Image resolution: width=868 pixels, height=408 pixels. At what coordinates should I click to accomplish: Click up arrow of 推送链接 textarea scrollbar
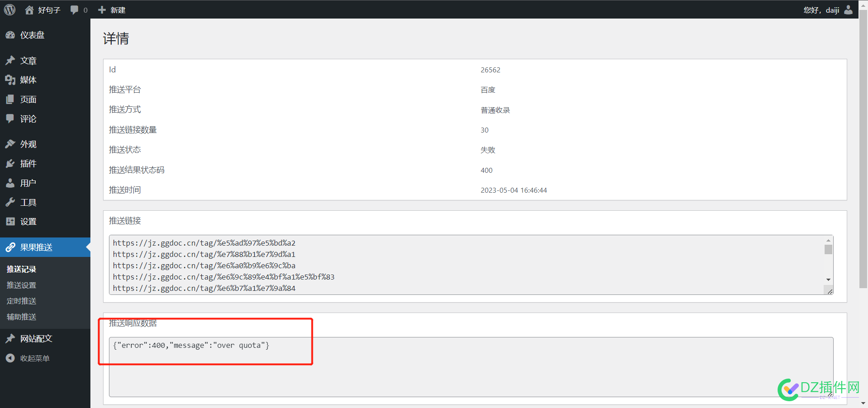(828, 240)
